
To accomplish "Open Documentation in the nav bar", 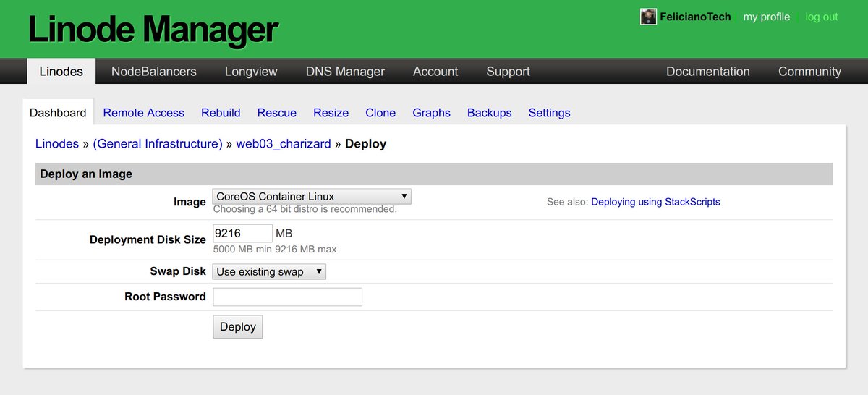I will 708,71.
